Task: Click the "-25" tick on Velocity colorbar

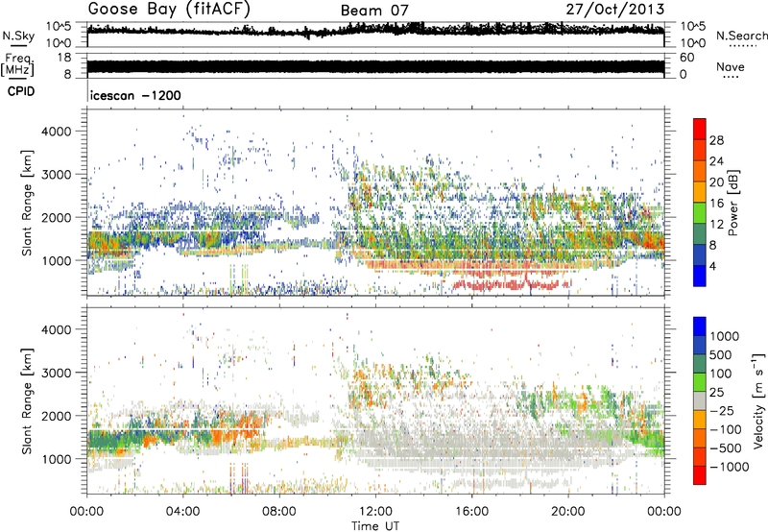Action: [x=724, y=410]
